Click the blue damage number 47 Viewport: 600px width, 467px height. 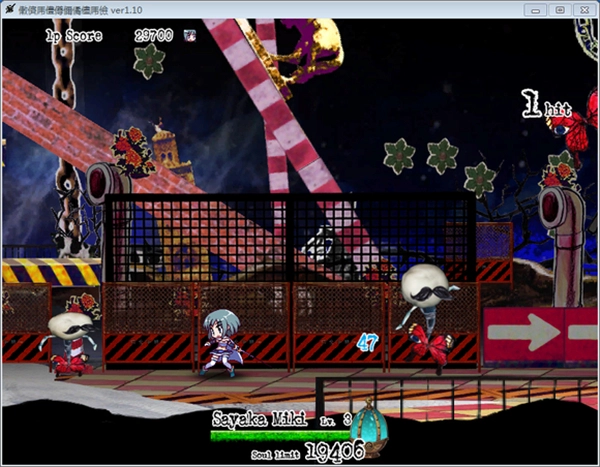[367, 342]
